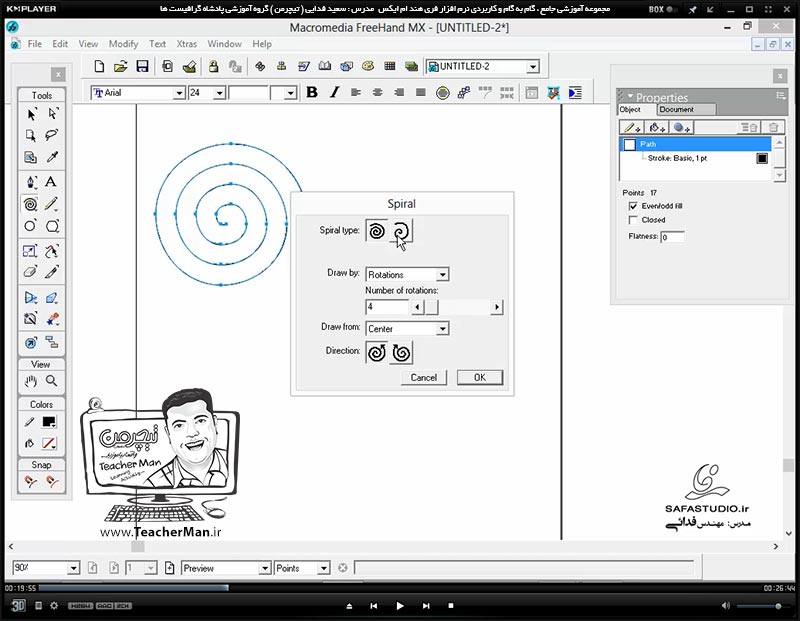The height and width of the screenshot is (621, 800).
Task: Adjust the Number of rotations slider
Action: pos(432,307)
